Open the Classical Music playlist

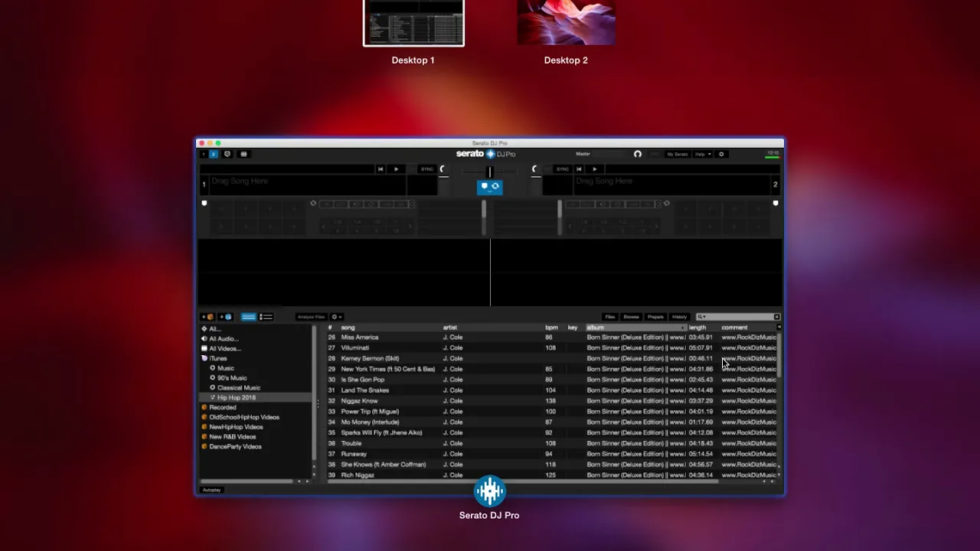(239, 388)
